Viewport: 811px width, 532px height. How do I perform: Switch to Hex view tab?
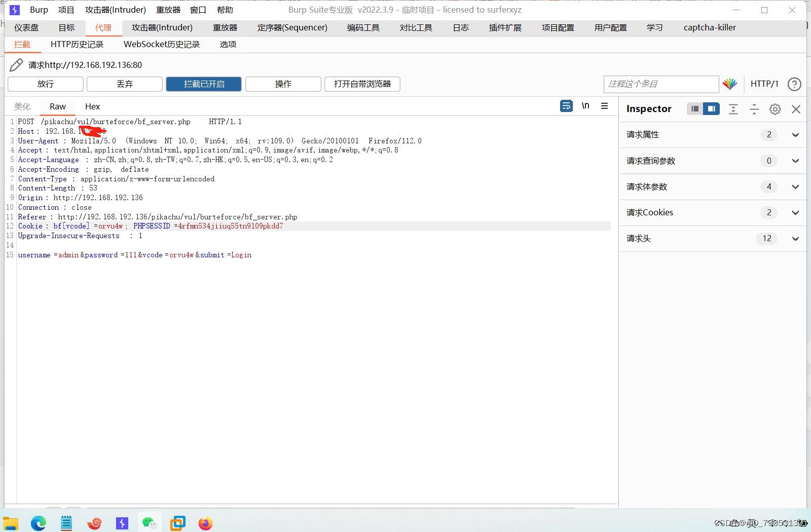tap(93, 106)
